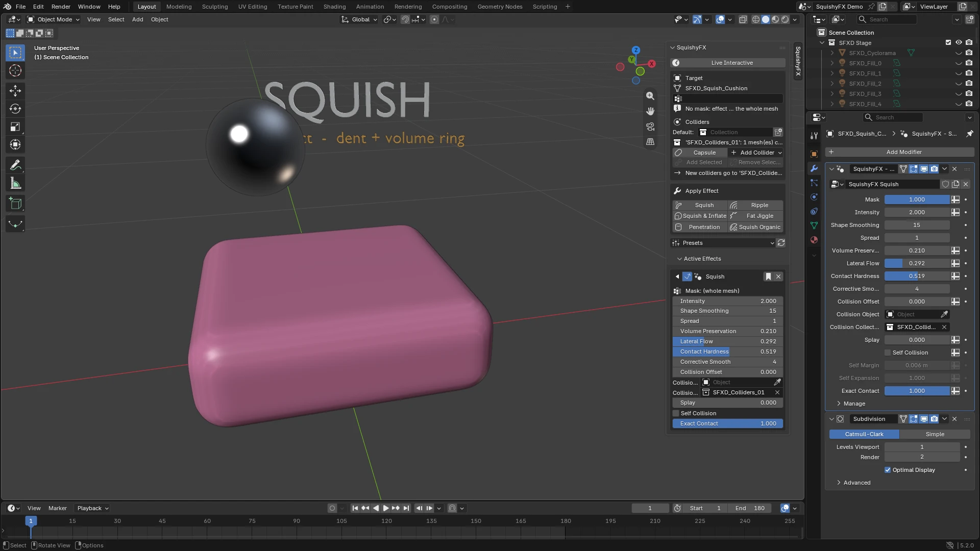Add a Capsule collider

coord(700,153)
